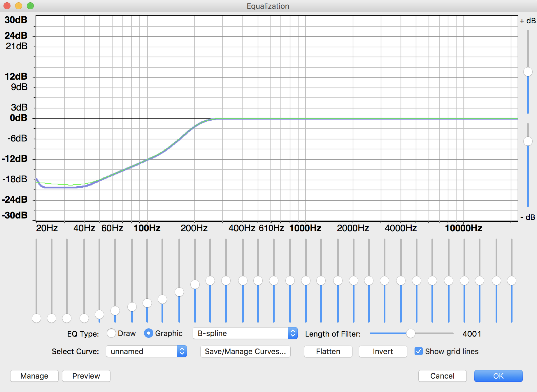The width and height of the screenshot is (537, 392).
Task: Click the Save/Manage Curves button
Action: pos(245,351)
